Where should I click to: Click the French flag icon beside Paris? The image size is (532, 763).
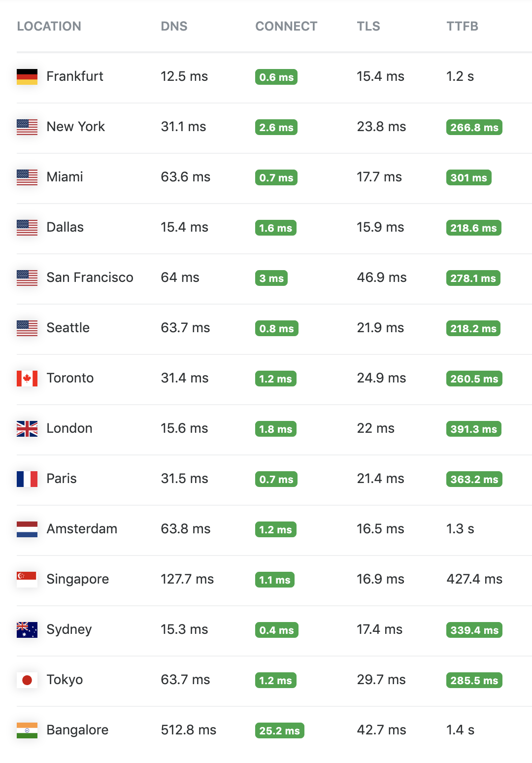click(x=27, y=479)
